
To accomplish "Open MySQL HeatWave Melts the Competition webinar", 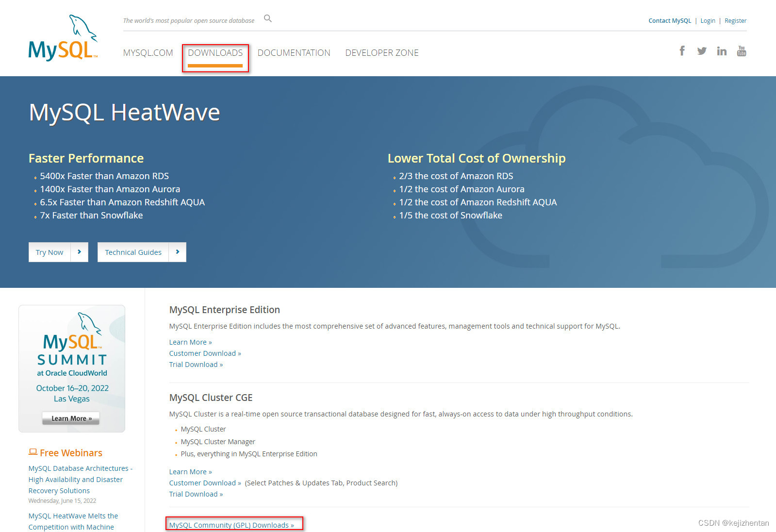I will [73, 521].
